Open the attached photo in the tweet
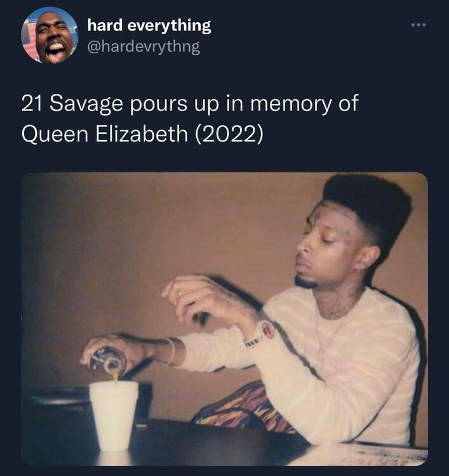The width and height of the screenshot is (449, 476). [225, 319]
